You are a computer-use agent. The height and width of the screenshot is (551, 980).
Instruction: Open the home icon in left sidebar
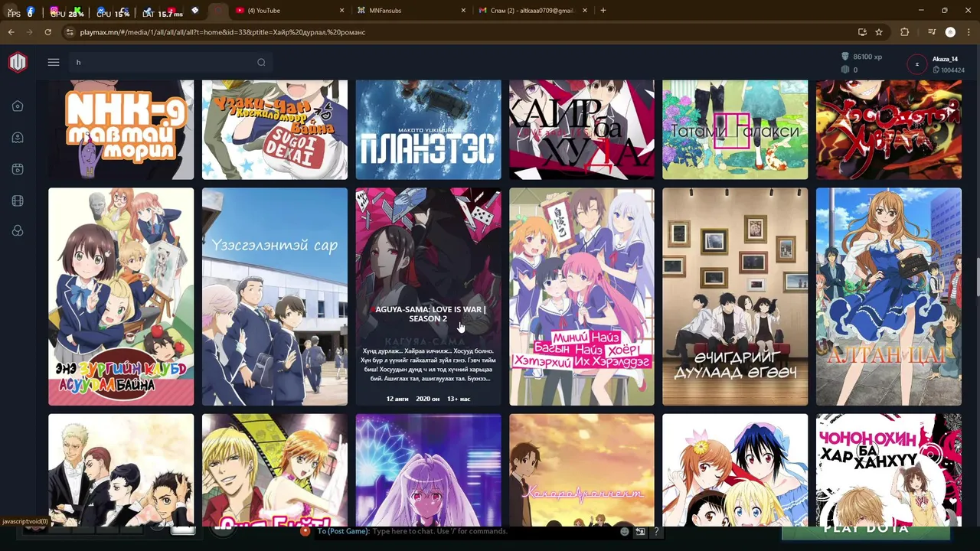18,106
